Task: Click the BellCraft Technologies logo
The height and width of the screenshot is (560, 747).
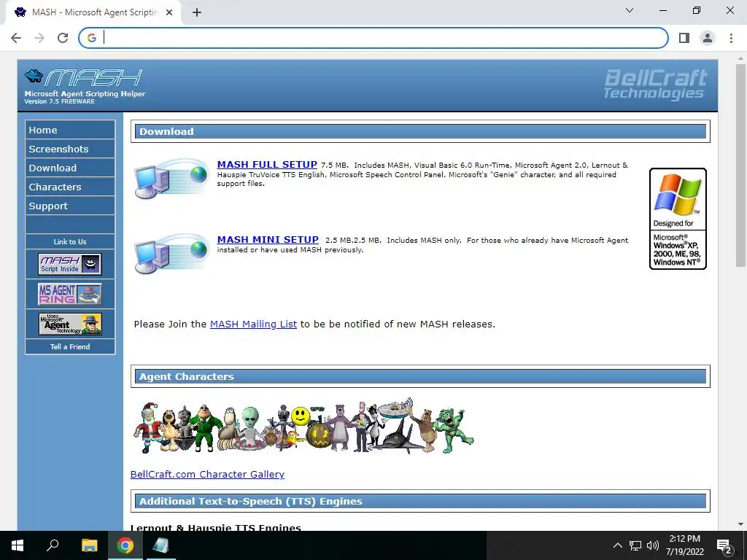Action: 655,85
